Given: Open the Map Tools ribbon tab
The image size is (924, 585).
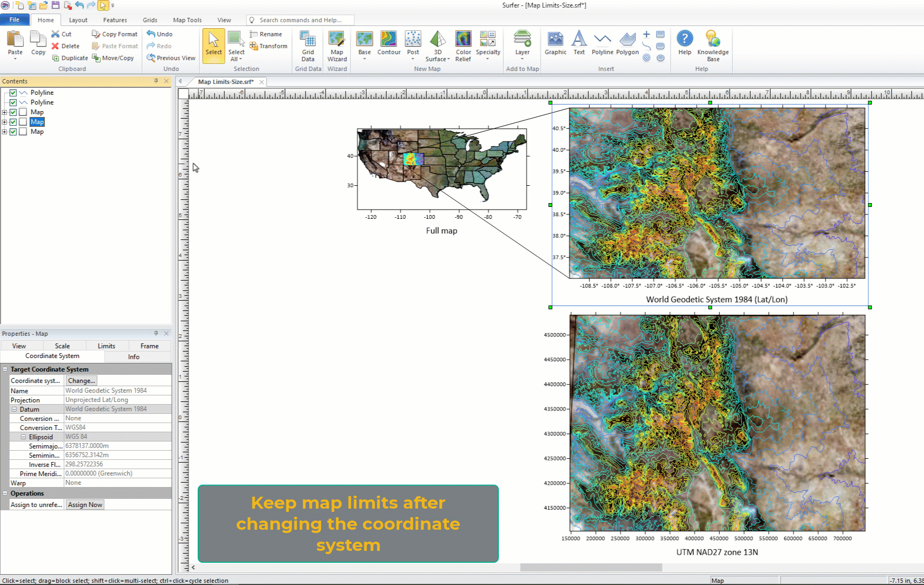Looking at the screenshot, I should [187, 20].
